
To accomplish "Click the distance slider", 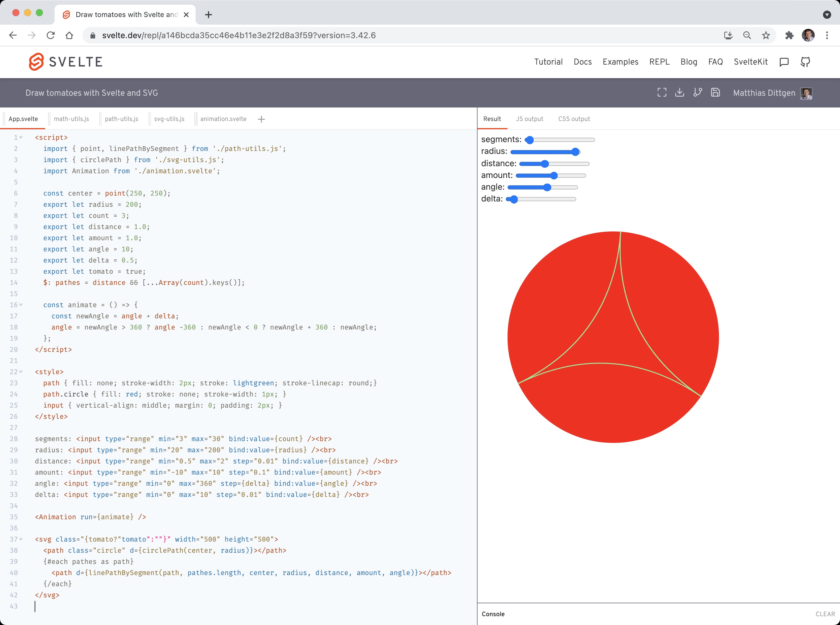I will click(x=554, y=163).
